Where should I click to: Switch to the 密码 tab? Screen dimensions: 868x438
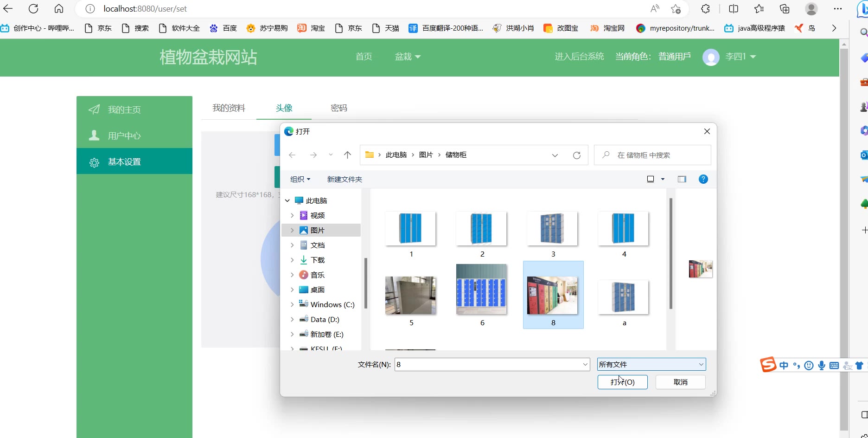tap(338, 108)
